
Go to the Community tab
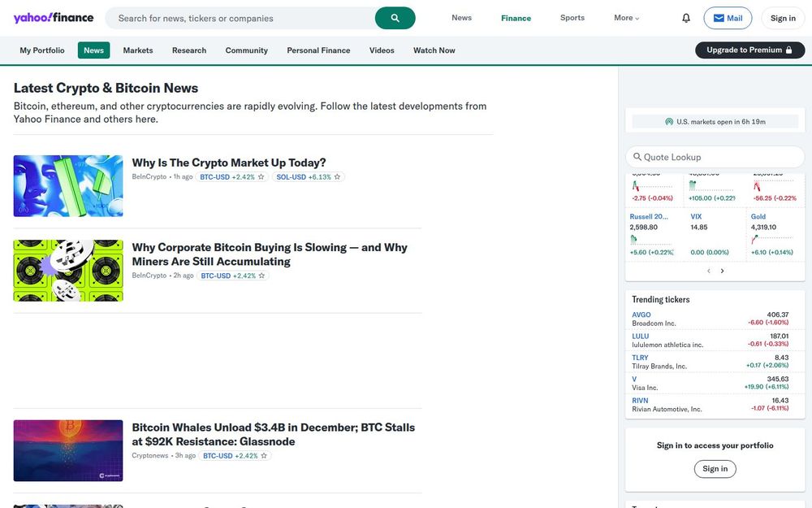pyautogui.click(x=247, y=50)
